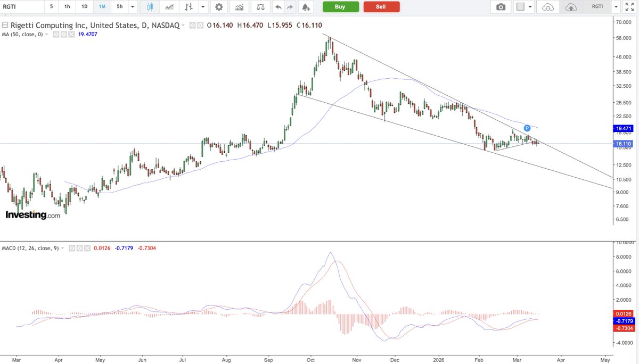This screenshot has height=364, width=639.
Task: Remove the MACD indicator X icon
Action: coord(86,248)
